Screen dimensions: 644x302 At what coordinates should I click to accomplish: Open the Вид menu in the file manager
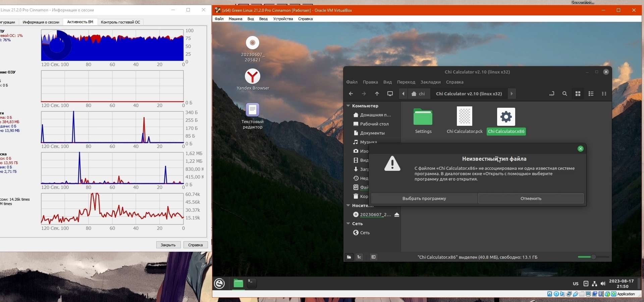pyautogui.click(x=388, y=82)
